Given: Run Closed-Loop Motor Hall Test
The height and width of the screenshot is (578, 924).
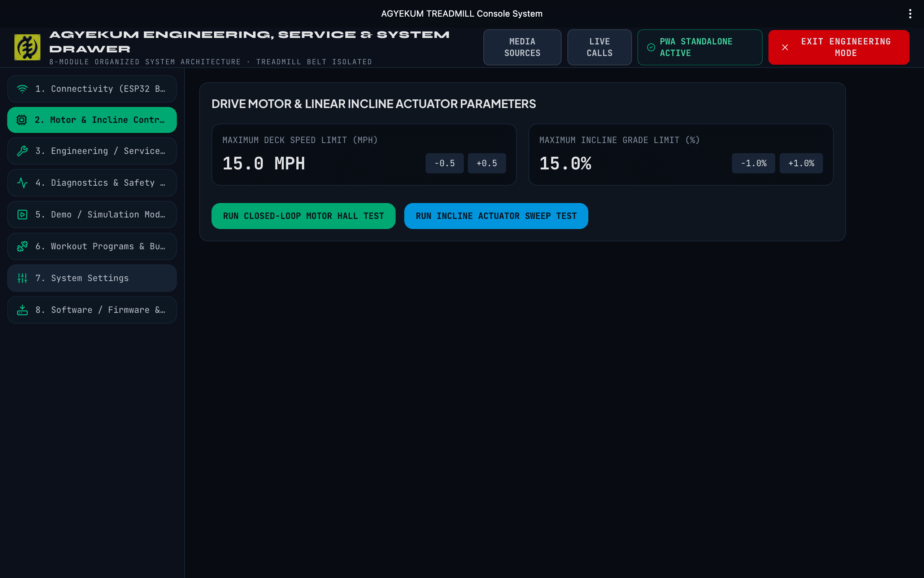Looking at the screenshot, I should click(304, 216).
